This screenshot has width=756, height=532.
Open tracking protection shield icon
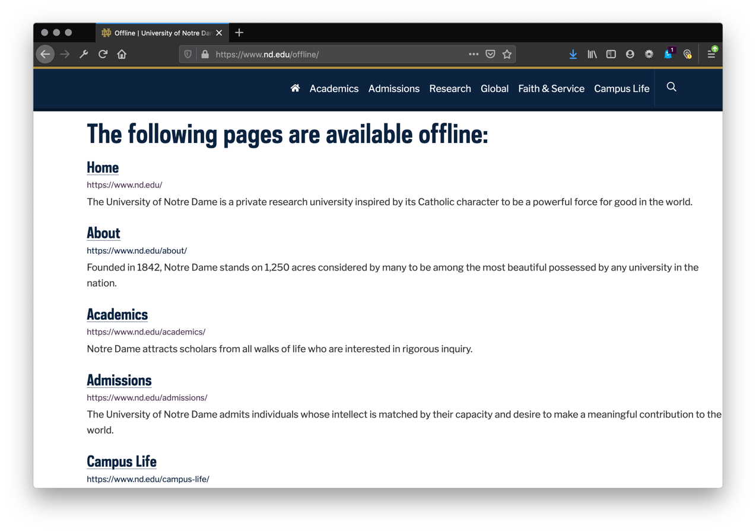point(188,54)
